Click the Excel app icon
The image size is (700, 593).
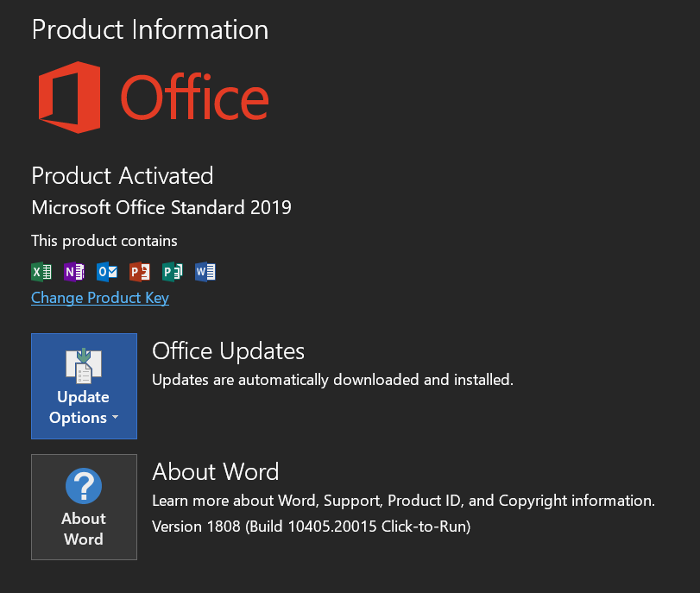[41, 272]
